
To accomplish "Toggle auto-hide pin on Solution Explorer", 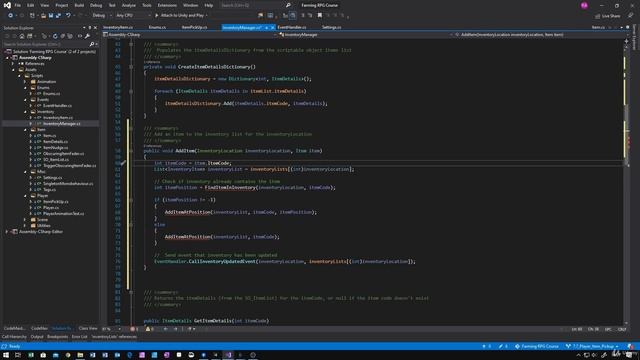I will [90, 28].
